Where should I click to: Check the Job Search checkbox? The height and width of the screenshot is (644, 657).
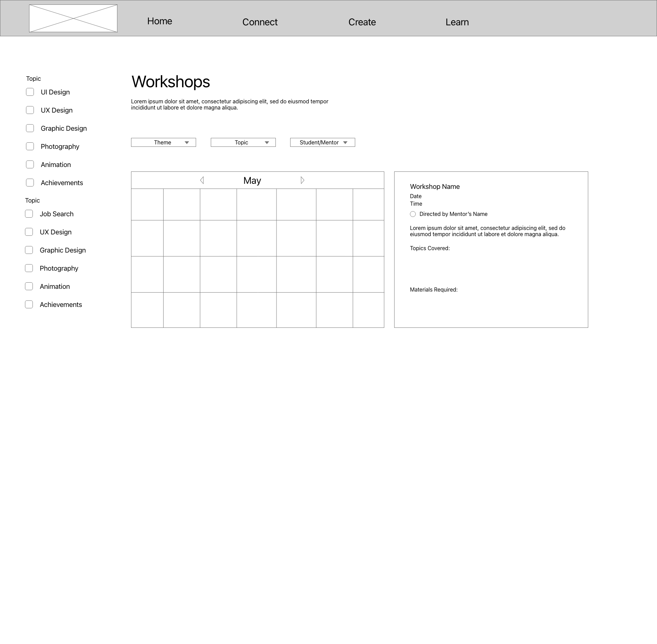[29, 214]
